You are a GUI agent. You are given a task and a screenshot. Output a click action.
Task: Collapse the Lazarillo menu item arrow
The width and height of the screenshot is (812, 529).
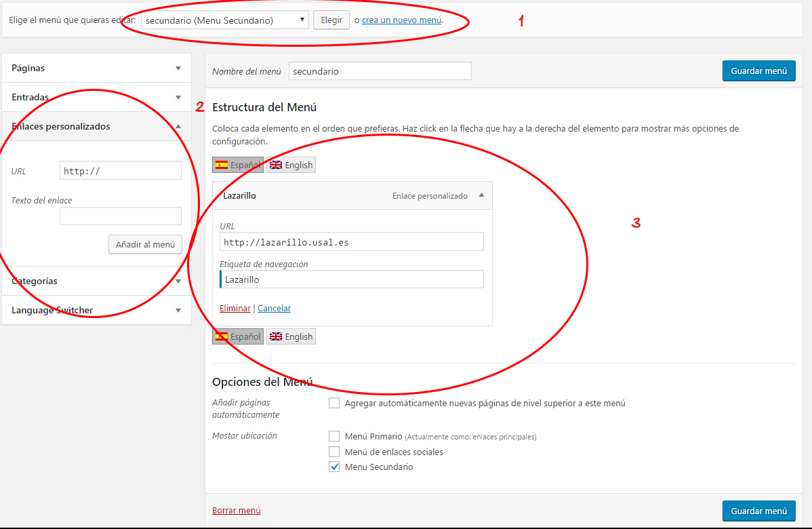click(x=481, y=195)
